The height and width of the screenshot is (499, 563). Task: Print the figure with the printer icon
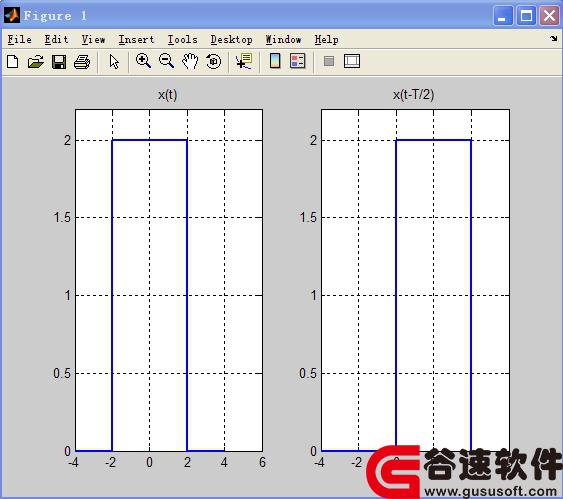click(82, 62)
